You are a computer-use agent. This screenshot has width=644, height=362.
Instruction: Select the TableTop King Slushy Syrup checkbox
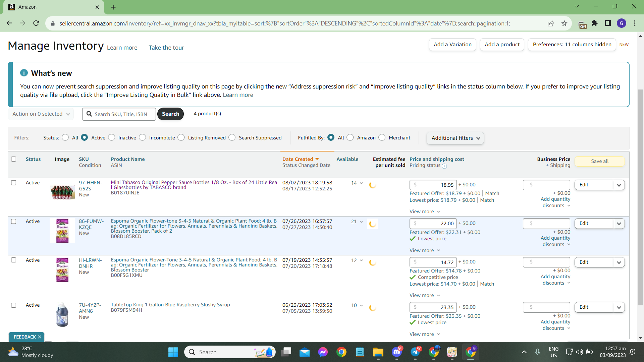(x=14, y=305)
